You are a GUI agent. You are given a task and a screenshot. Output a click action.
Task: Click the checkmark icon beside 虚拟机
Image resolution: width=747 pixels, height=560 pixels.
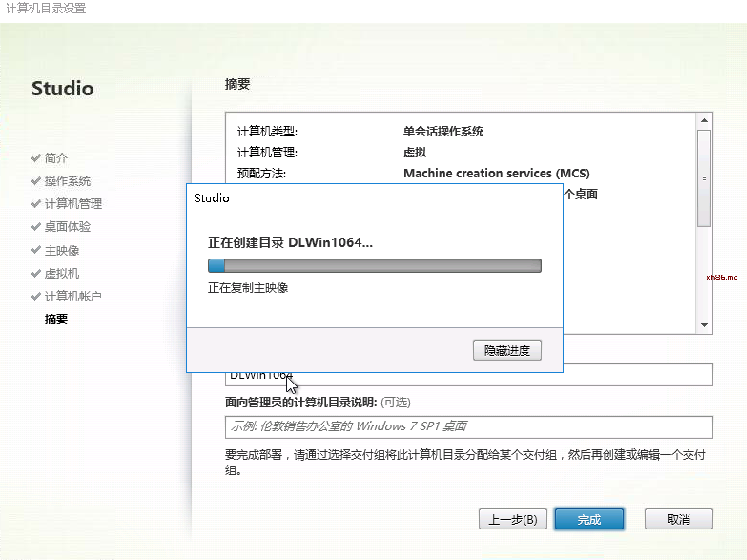point(36,273)
